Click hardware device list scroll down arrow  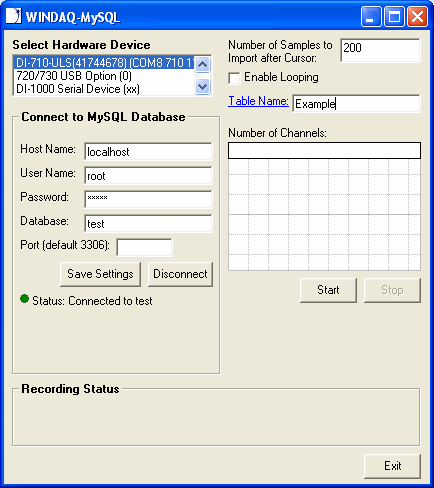coord(203,87)
